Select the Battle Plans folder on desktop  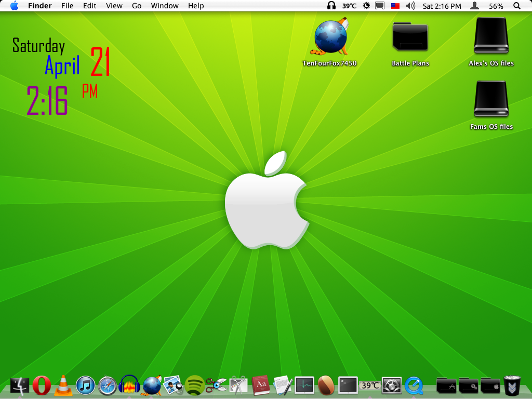(410, 44)
